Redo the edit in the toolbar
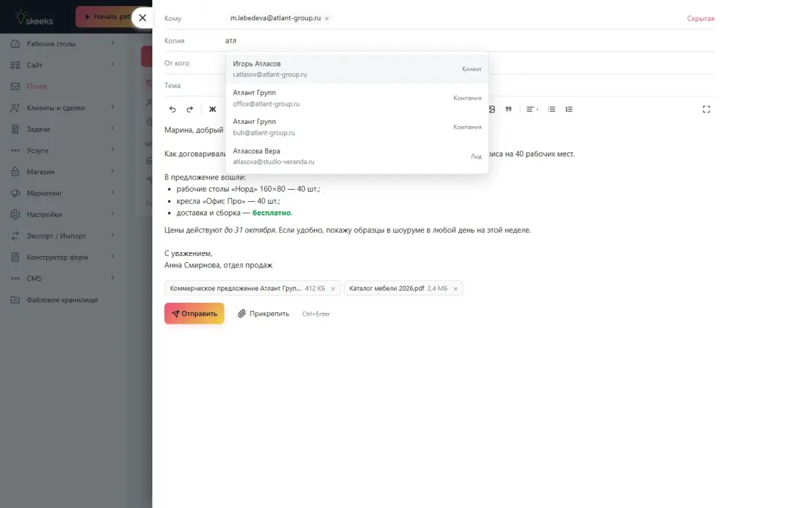The image size is (812, 508). click(190, 109)
